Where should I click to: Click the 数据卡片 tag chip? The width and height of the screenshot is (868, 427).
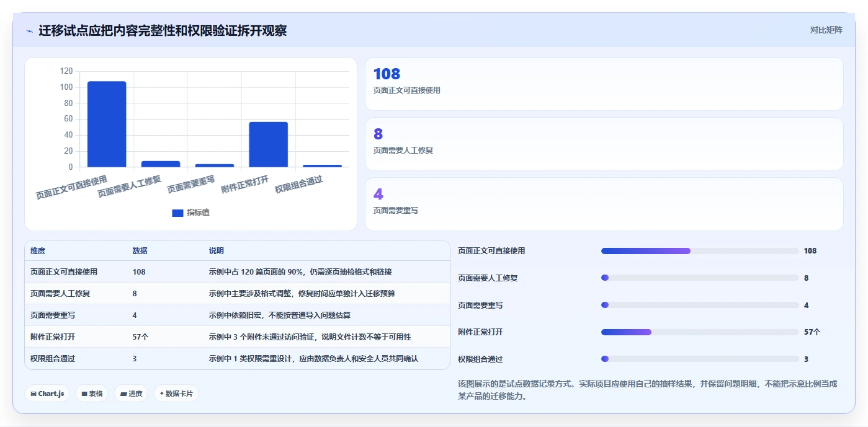pyautogui.click(x=176, y=394)
